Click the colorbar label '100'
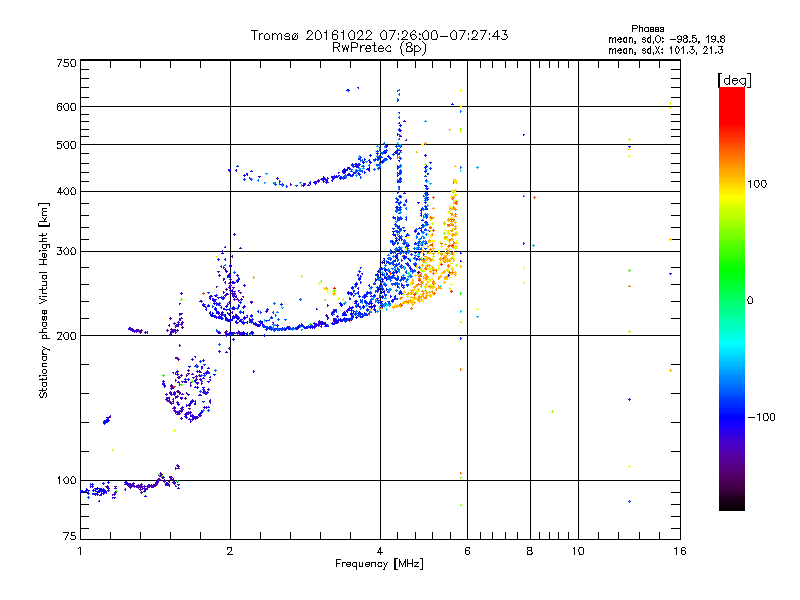This screenshot has height=600, width=800. coord(757,184)
